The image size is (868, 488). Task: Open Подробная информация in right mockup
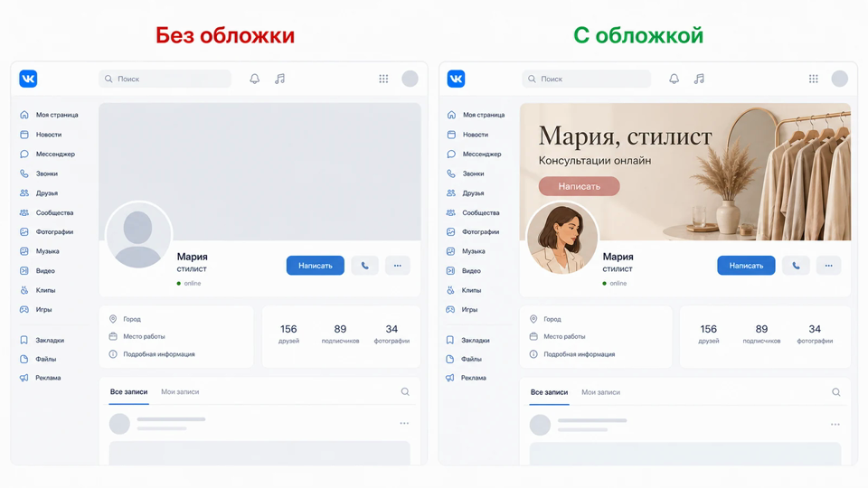pyautogui.click(x=572, y=354)
